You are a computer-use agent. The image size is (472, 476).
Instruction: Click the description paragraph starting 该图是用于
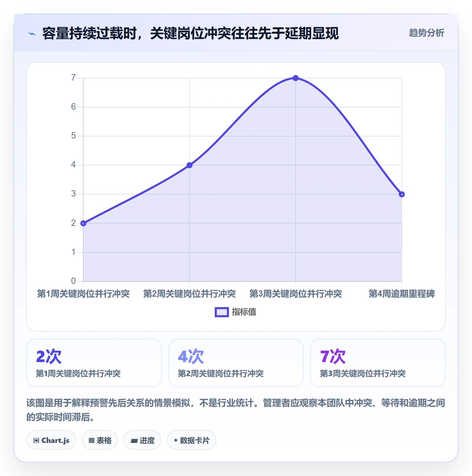(236, 410)
